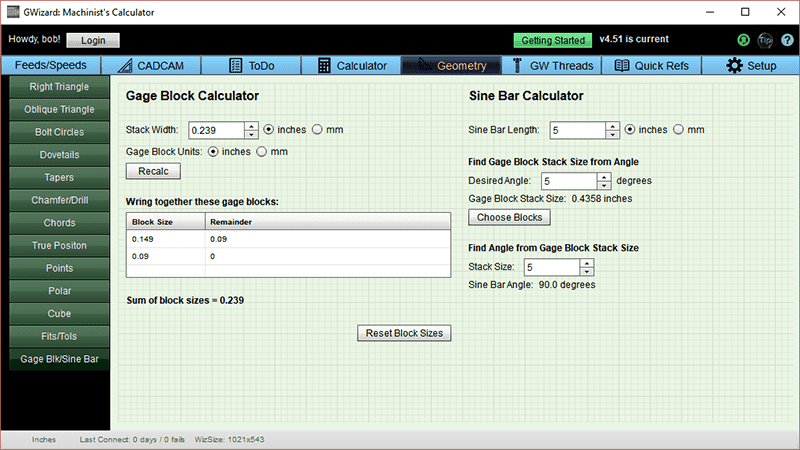Click the Reset Block Sizes button
Screen dimensions: 800x450
[x=404, y=333]
